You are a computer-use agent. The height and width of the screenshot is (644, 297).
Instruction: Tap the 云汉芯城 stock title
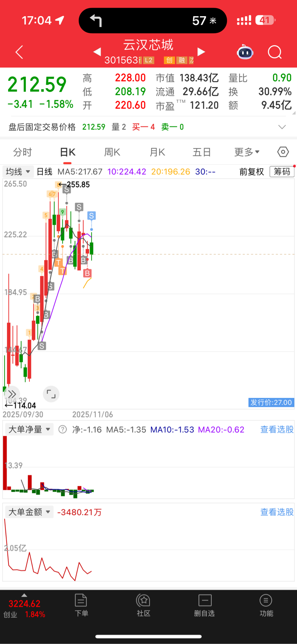pyautogui.click(x=148, y=45)
